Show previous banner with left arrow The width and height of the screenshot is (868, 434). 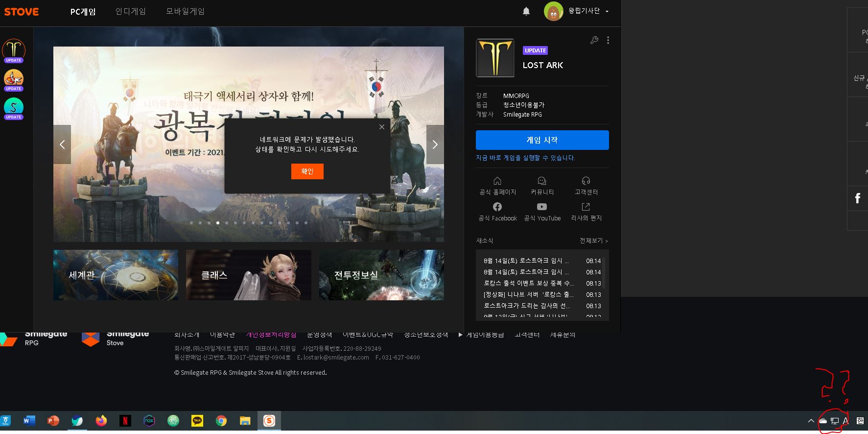click(62, 145)
